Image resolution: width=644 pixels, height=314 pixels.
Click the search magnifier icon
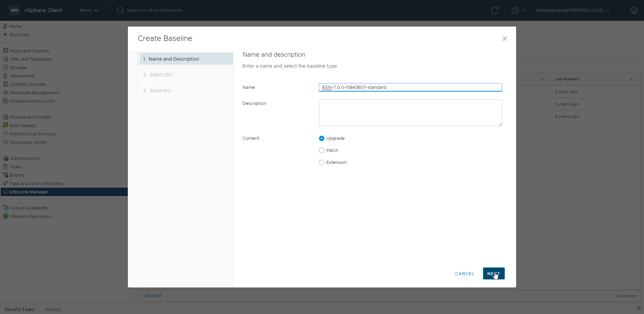(x=120, y=10)
